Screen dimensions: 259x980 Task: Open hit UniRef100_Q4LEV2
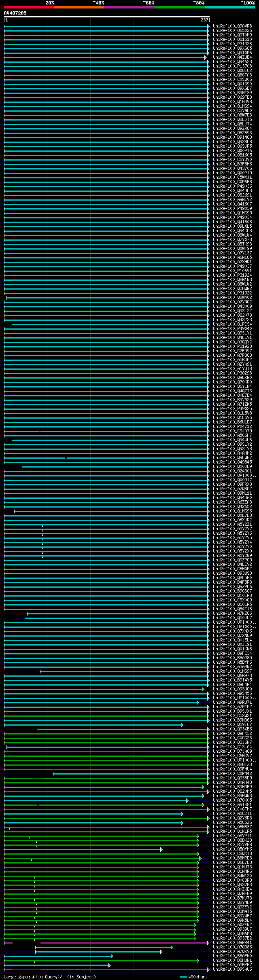(x=232, y=564)
